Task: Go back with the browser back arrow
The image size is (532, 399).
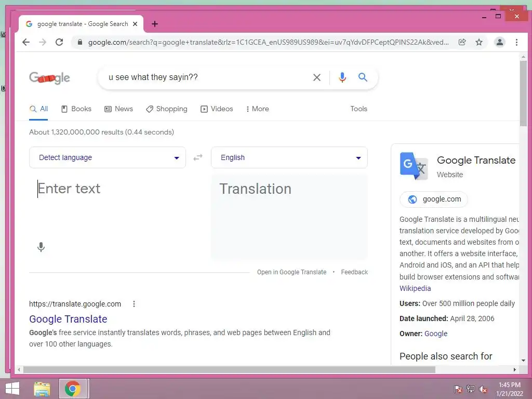Action: [x=26, y=42]
